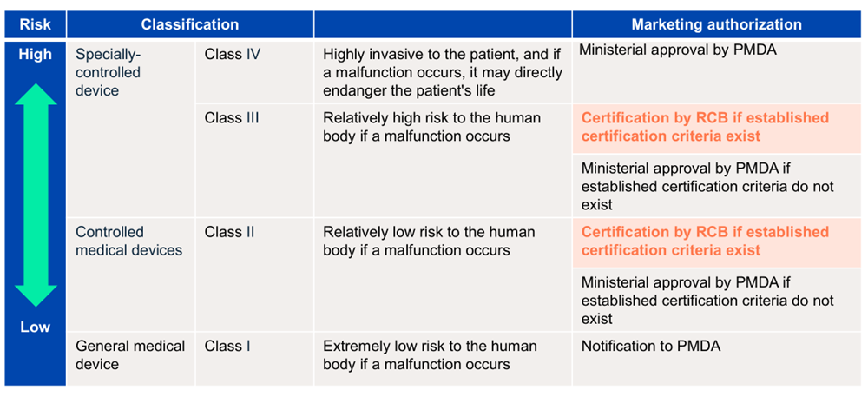
Task: Click the Marketing authorization header
Action: pyautogui.click(x=717, y=24)
